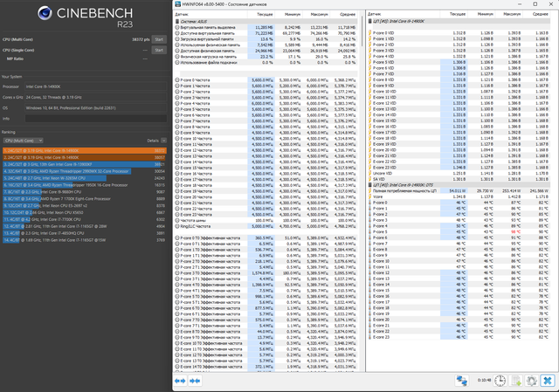Image resolution: width=559 pixels, height=392 pixels.
Task: Click HWiNFO64 title bar application icon
Action: tap(178, 4)
